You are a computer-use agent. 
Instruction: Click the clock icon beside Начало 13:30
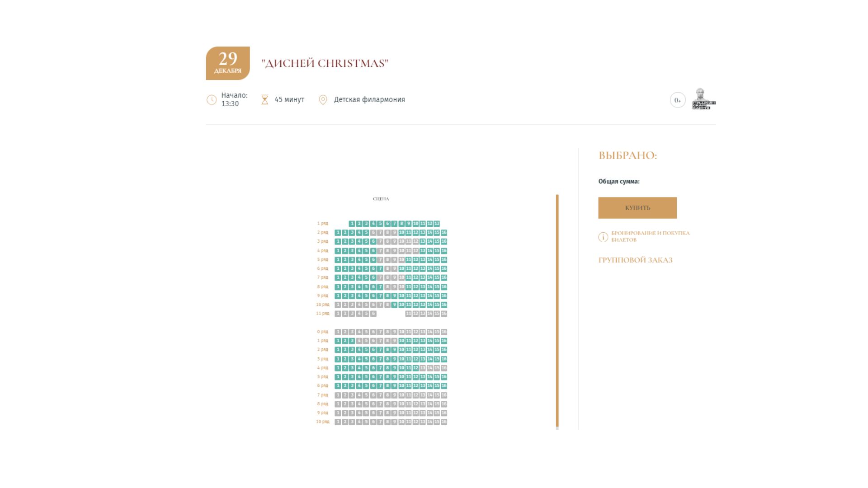pos(212,100)
